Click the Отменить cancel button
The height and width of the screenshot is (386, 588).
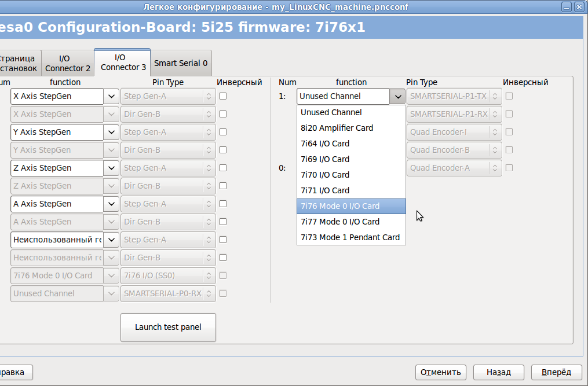pyautogui.click(x=441, y=373)
